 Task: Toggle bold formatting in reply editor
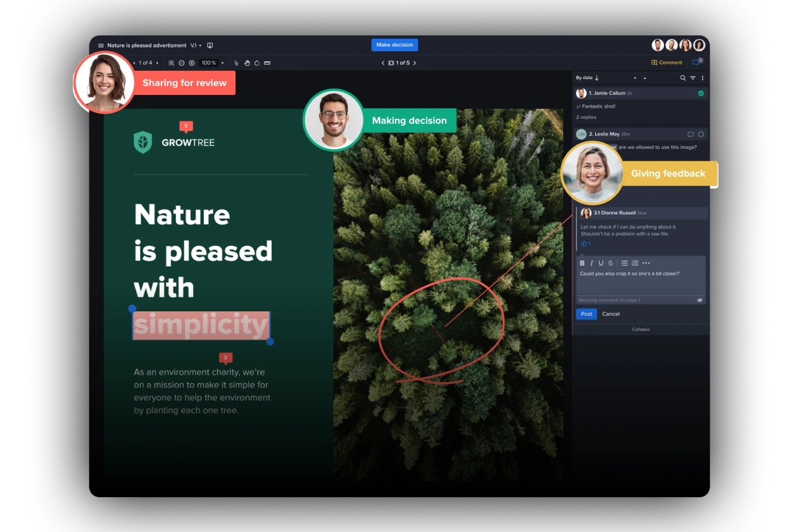pyautogui.click(x=583, y=263)
